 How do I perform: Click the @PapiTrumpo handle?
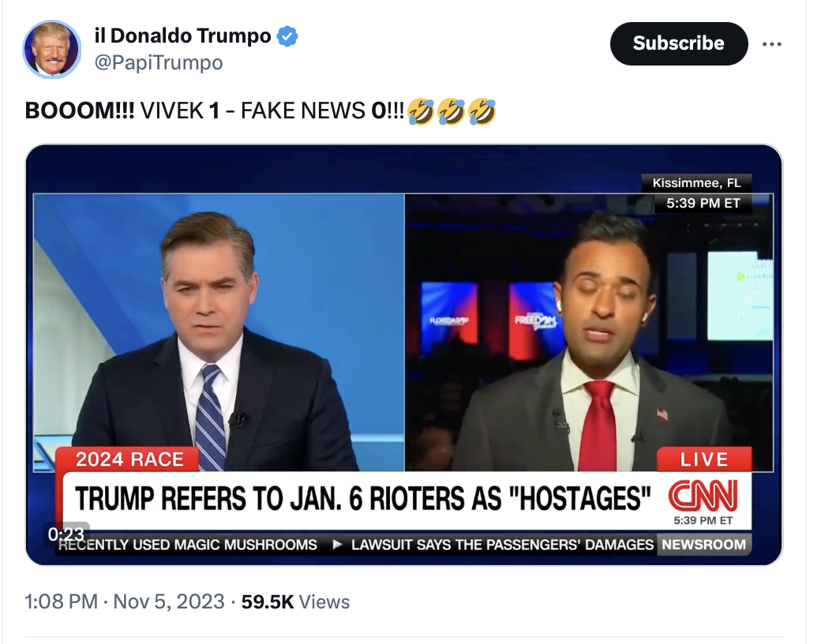point(158,63)
